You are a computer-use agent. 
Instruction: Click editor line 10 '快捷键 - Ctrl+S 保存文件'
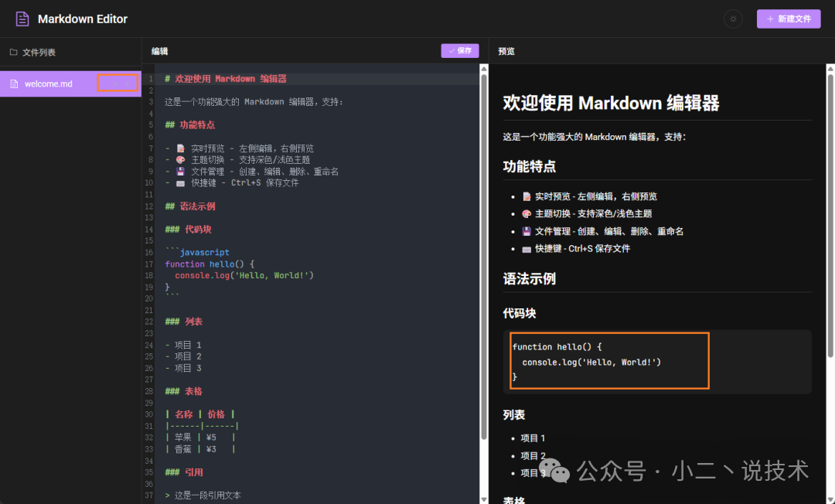[232, 183]
